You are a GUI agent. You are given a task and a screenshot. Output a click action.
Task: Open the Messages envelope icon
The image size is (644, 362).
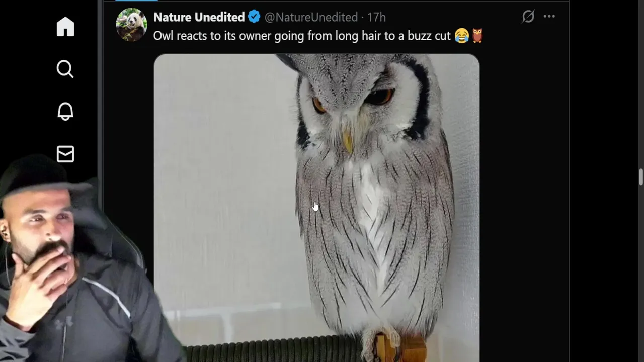point(65,154)
